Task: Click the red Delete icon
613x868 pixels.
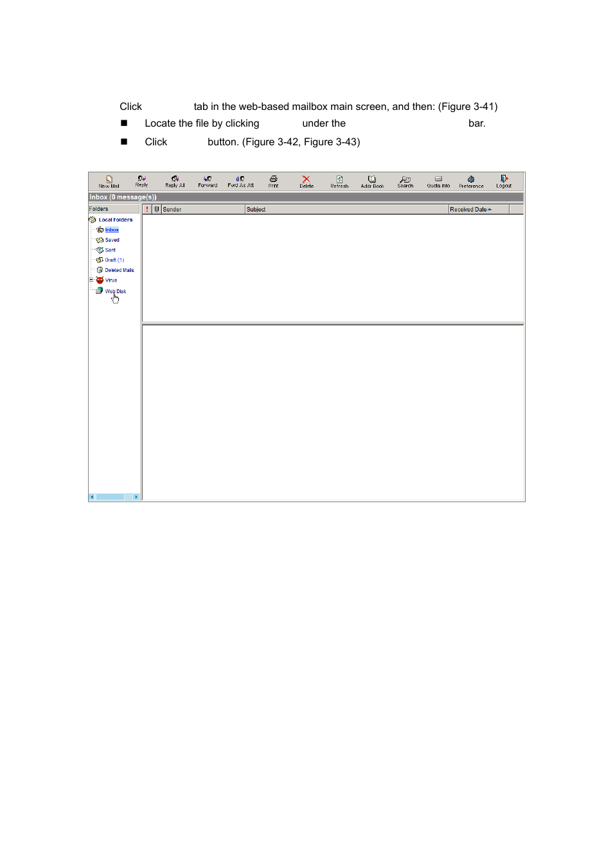Action: click(306, 181)
